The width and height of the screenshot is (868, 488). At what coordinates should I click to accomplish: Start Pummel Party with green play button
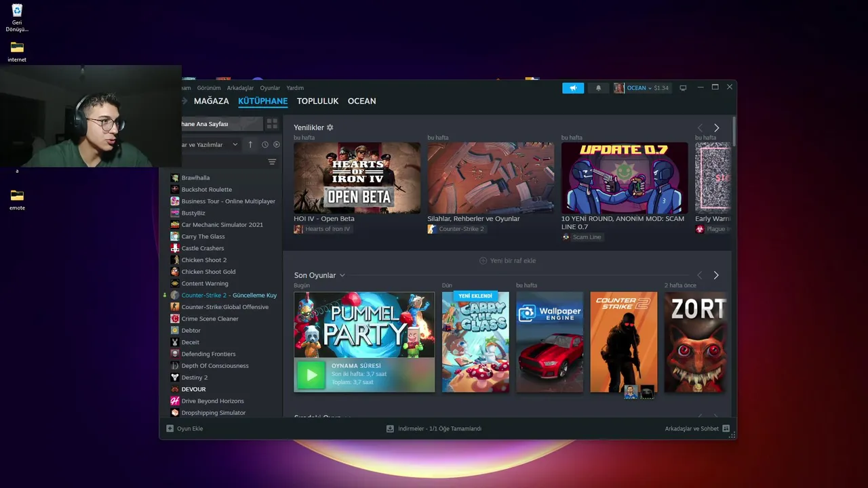pos(311,375)
